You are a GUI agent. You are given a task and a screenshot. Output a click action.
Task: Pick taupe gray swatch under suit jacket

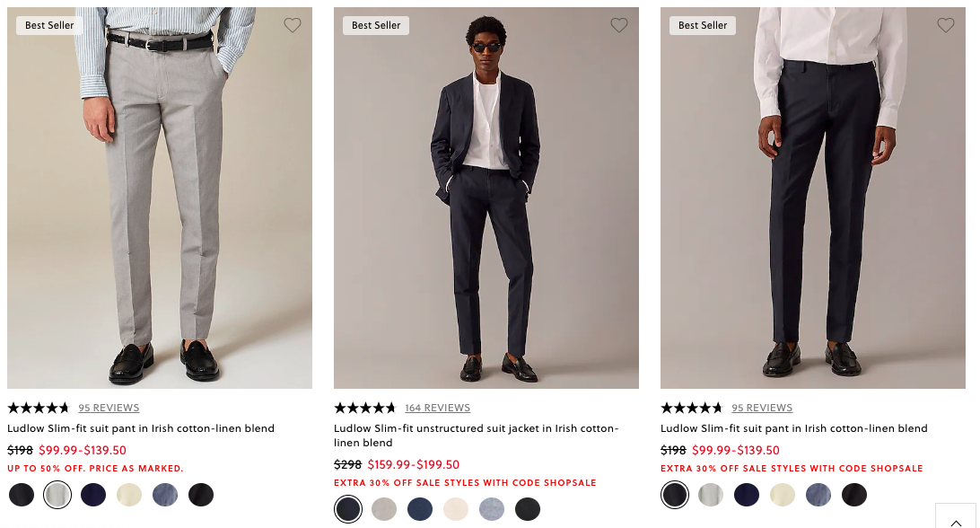(x=384, y=509)
